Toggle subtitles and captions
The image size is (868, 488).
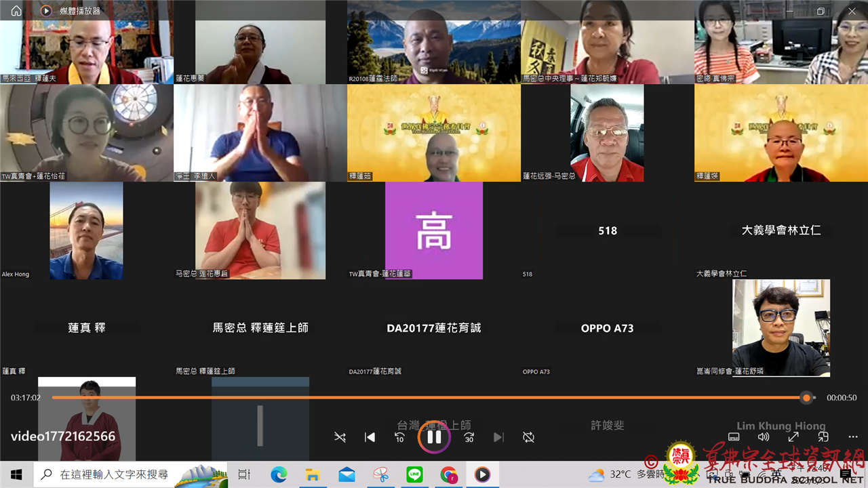[733, 437]
